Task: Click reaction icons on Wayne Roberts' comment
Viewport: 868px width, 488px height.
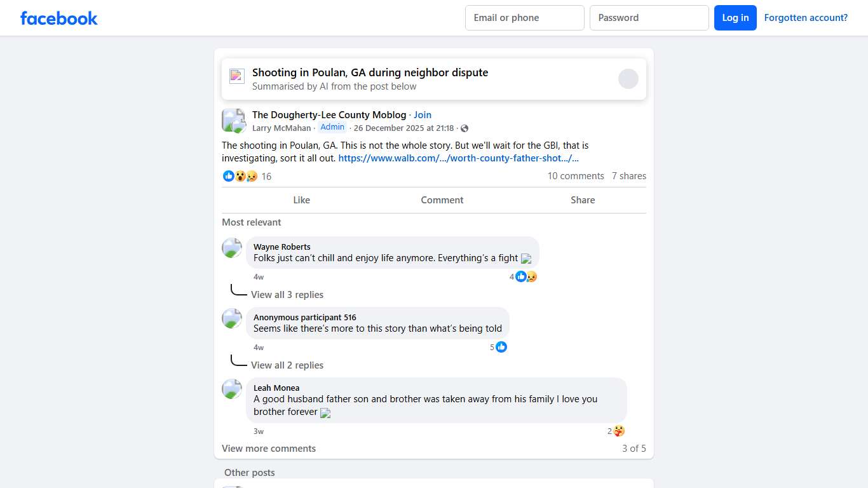Action: tap(526, 276)
